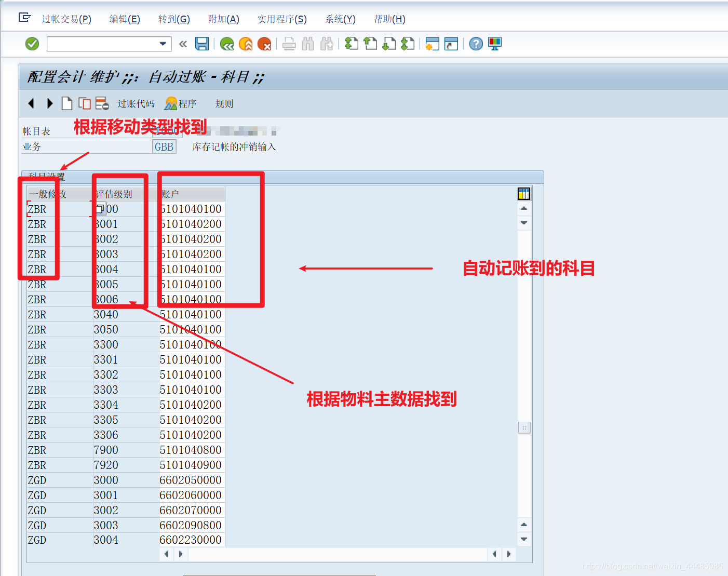
Task: Open the Help question mark icon
Action: click(x=476, y=44)
